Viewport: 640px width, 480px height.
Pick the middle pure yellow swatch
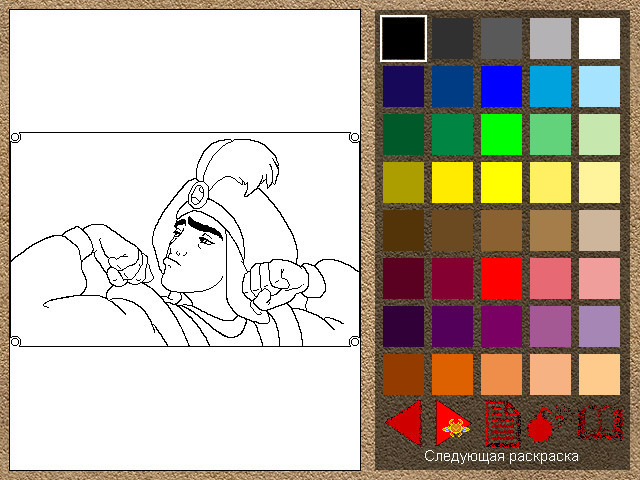point(501,182)
